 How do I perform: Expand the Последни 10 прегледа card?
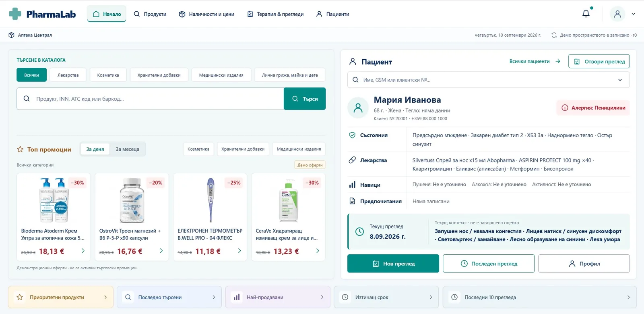coord(540,297)
